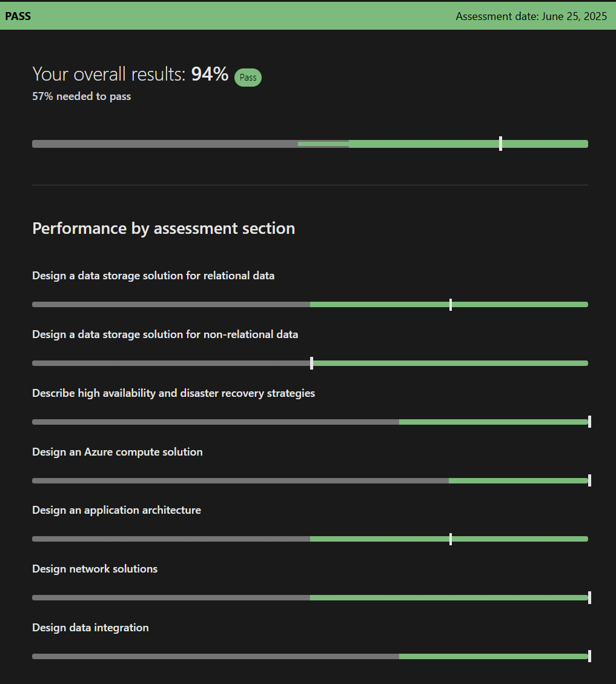Viewport: 616px width, 684px height.
Task: Click the PASS label in green banner
Action: (18, 16)
